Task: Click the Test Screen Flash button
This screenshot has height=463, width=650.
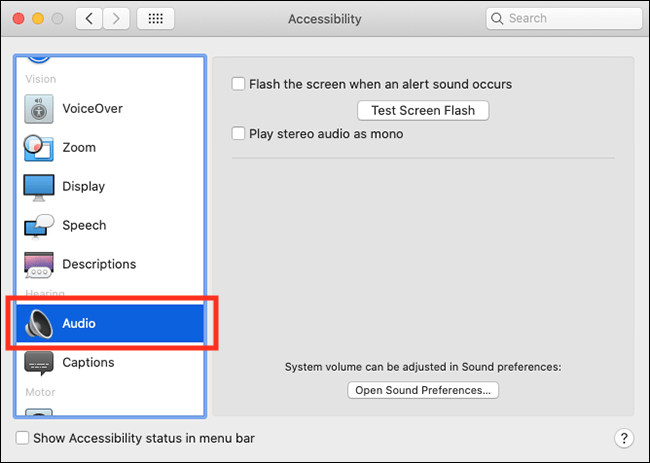Action: [423, 111]
